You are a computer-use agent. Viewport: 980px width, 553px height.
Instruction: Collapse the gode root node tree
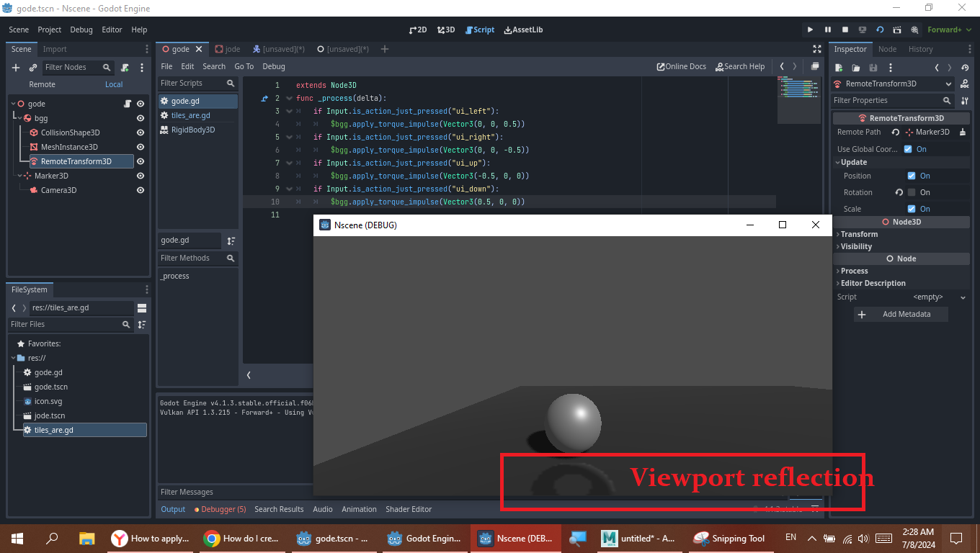pos(13,104)
